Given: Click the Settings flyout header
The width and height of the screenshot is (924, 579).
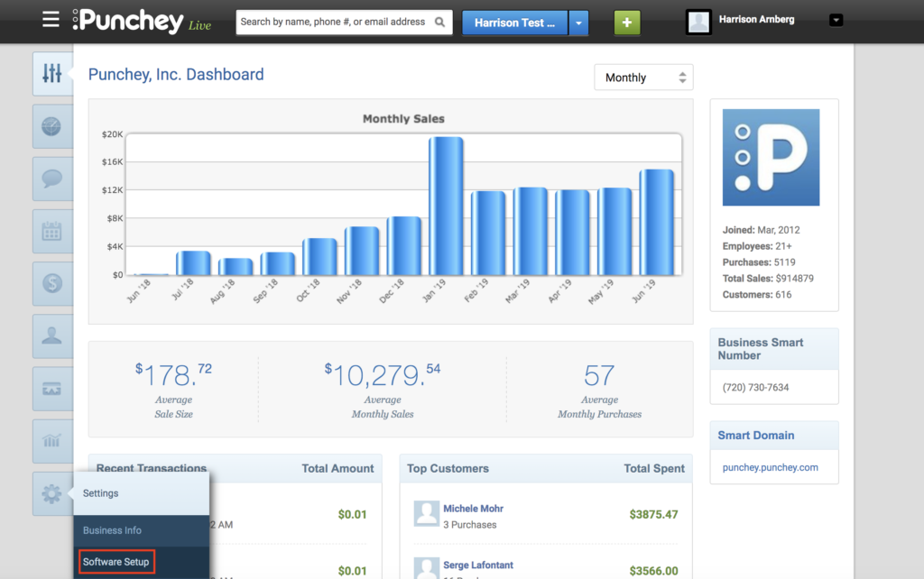Looking at the screenshot, I should click(x=142, y=493).
